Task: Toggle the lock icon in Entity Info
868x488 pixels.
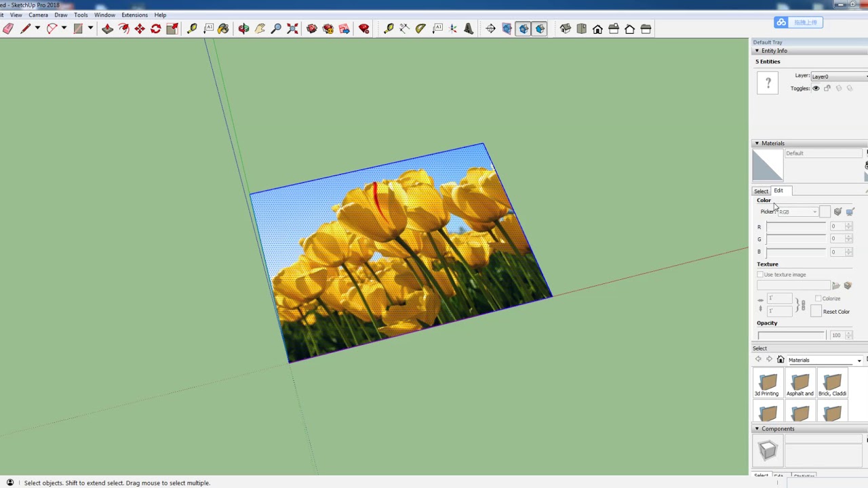Action: (x=827, y=88)
